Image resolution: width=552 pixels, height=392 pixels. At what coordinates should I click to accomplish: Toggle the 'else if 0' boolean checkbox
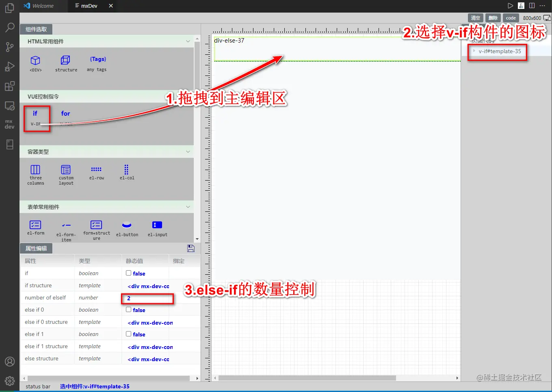(128, 310)
